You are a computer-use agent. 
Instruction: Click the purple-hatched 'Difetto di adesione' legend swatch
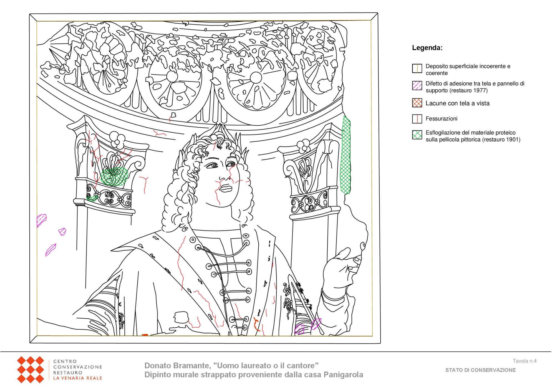[x=417, y=85]
